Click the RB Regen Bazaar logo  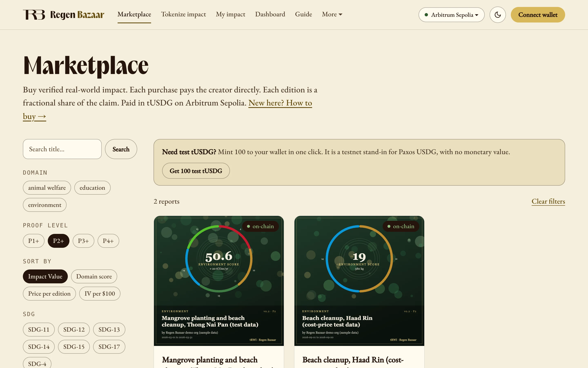pyautogui.click(x=63, y=15)
